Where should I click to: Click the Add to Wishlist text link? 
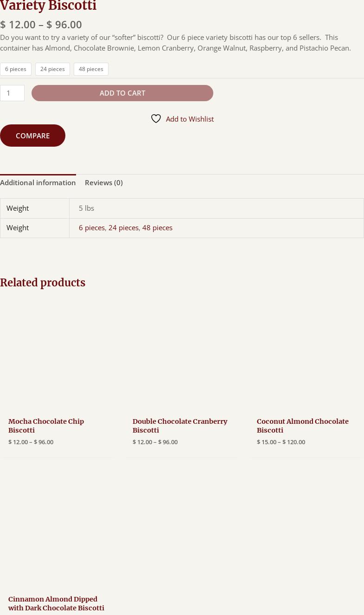tap(190, 119)
